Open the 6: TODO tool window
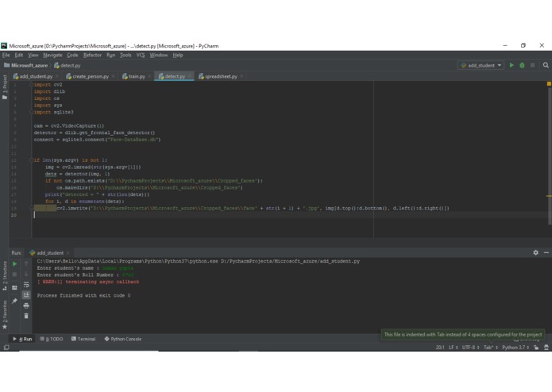This screenshot has height=392, width=552. pos(52,339)
